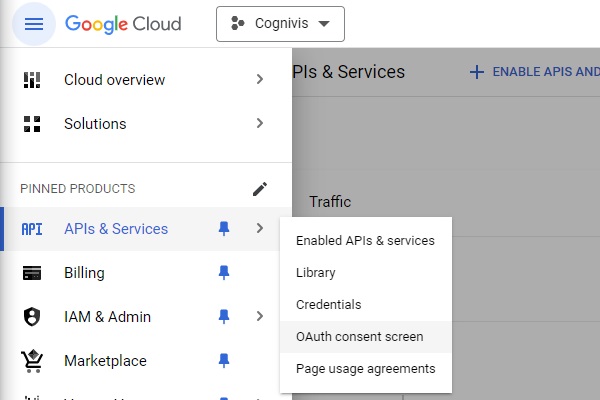
Task: Click the Solutions grid icon
Action: tap(32, 124)
